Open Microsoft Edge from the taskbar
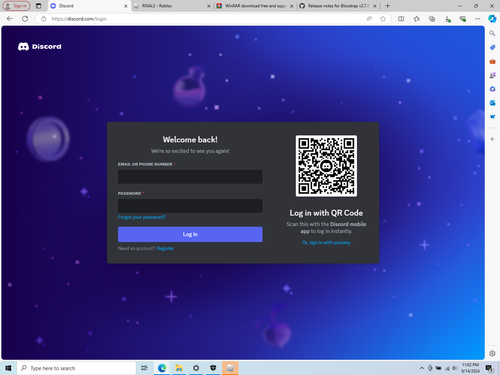 [x=162, y=368]
